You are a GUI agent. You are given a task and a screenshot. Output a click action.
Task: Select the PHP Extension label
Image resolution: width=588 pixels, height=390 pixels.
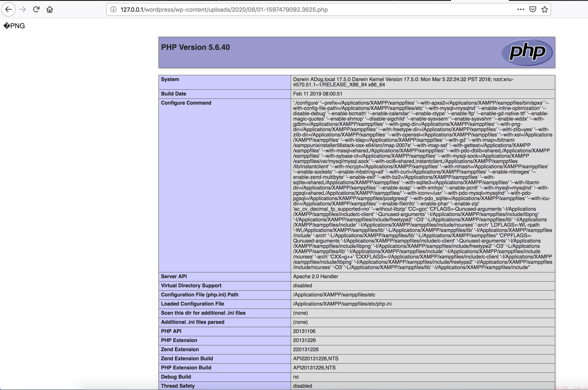(179, 340)
